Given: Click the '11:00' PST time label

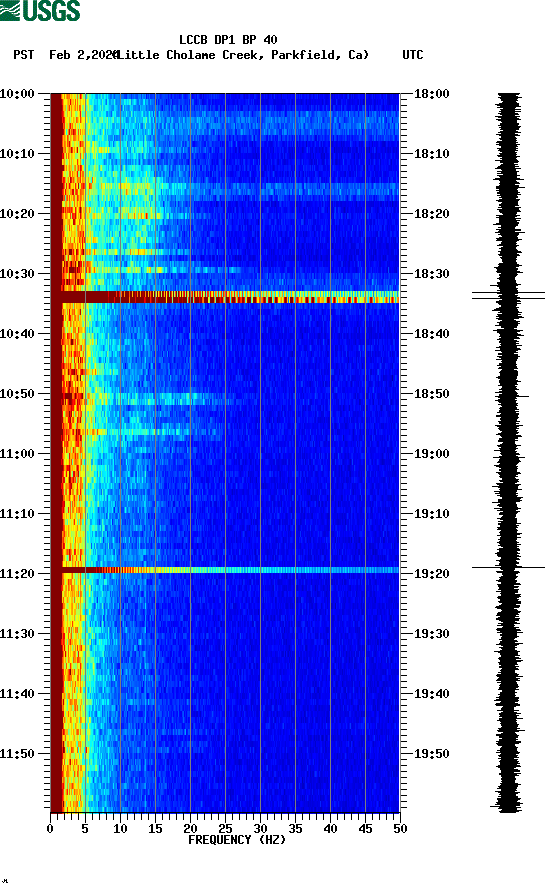Looking at the screenshot, I should pyautogui.click(x=18, y=454).
